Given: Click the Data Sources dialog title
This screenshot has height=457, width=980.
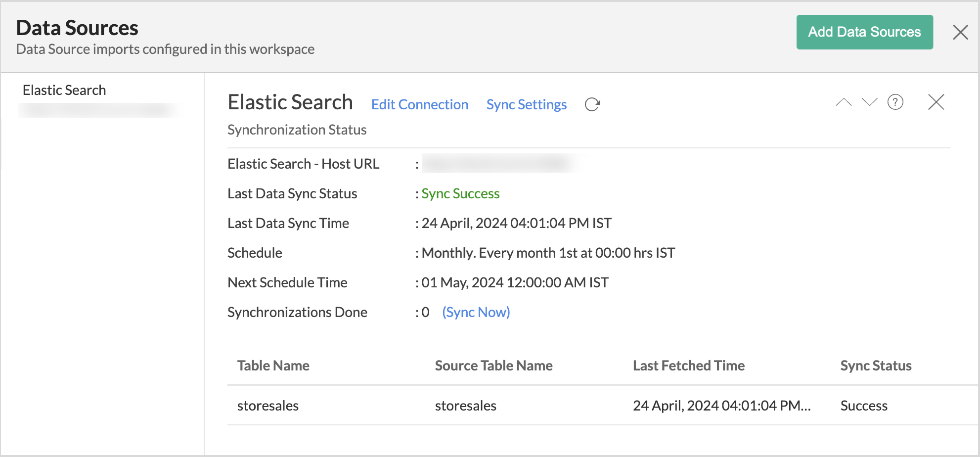Looking at the screenshot, I should (x=77, y=28).
